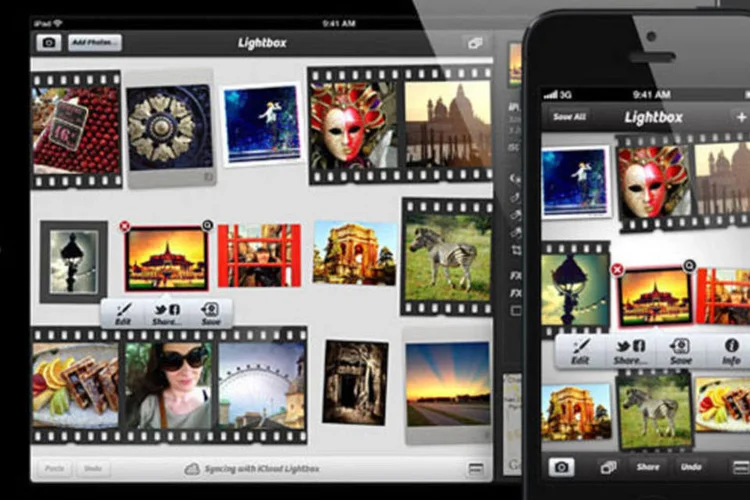The width and height of the screenshot is (750, 500).
Task: Tap the plus button on iPhone top bar
Action: [x=741, y=117]
